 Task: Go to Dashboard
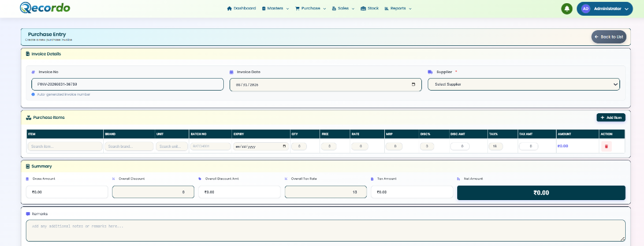point(241,8)
